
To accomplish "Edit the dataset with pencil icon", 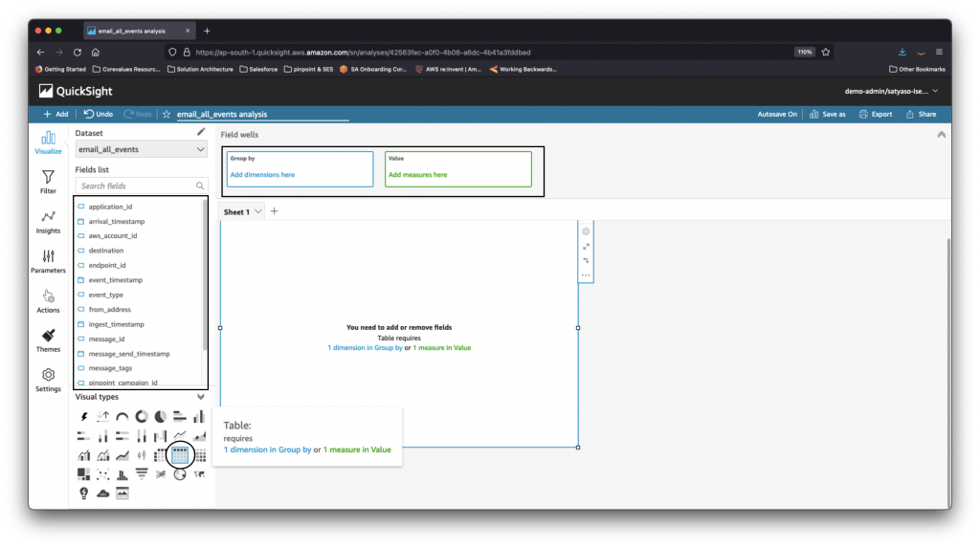I will coord(201,132).
